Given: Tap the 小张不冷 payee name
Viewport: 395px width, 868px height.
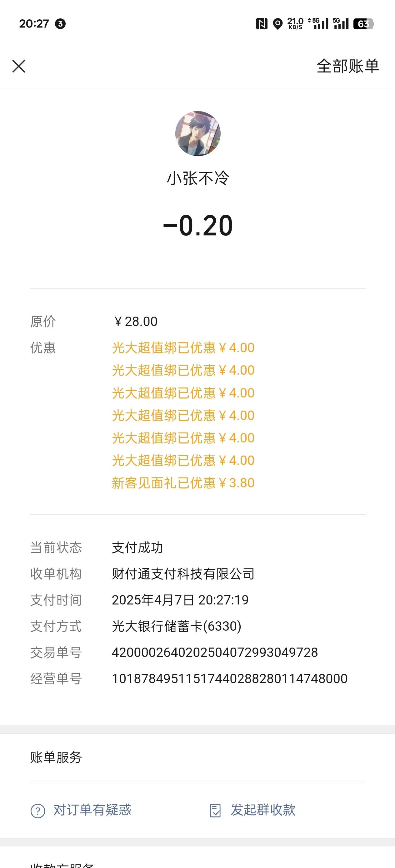Looking at the screenshot, I should (x=198, y=178).
